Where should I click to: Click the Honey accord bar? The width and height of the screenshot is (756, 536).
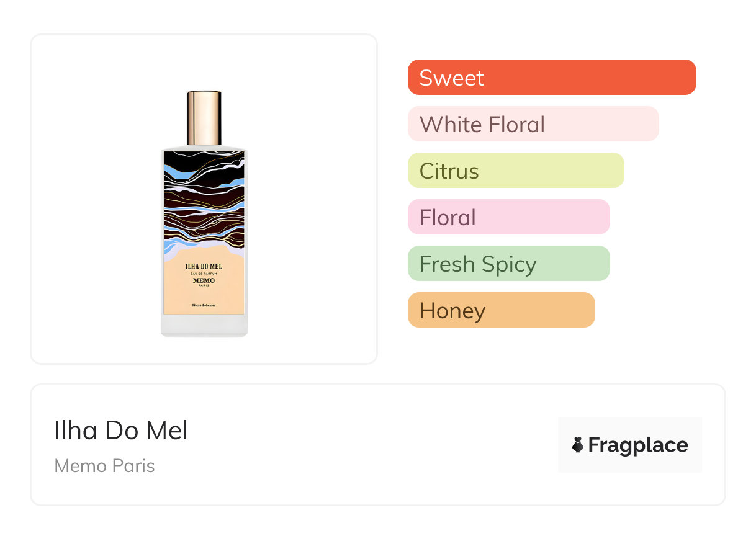(x=502, y=310)
